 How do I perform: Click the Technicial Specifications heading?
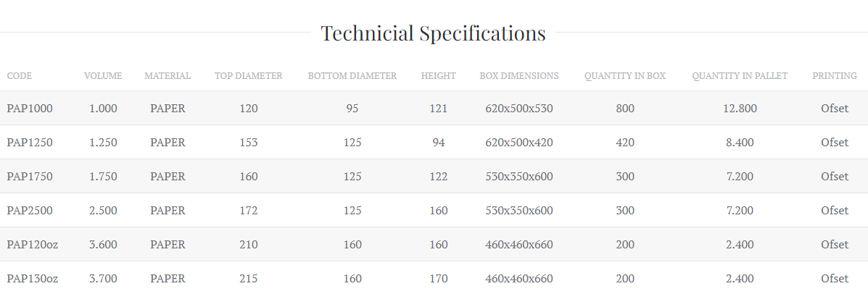(433, 33)
